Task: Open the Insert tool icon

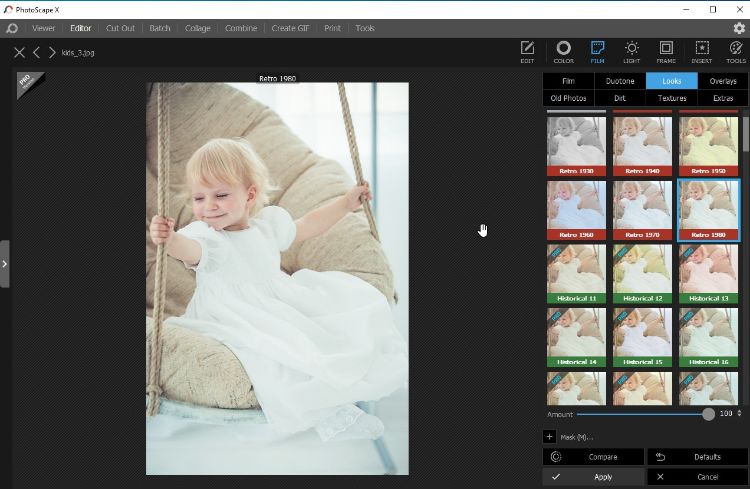Action: (701, 51)
